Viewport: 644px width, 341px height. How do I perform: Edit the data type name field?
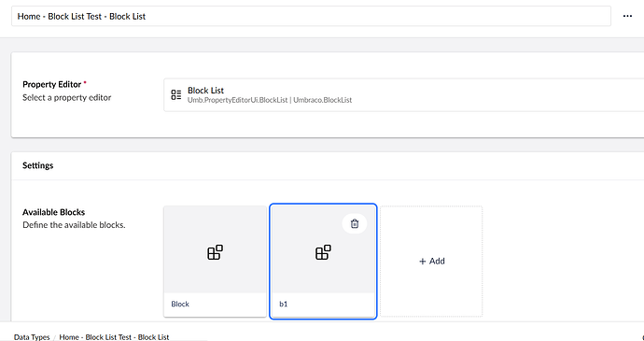(x=311, y=16)
